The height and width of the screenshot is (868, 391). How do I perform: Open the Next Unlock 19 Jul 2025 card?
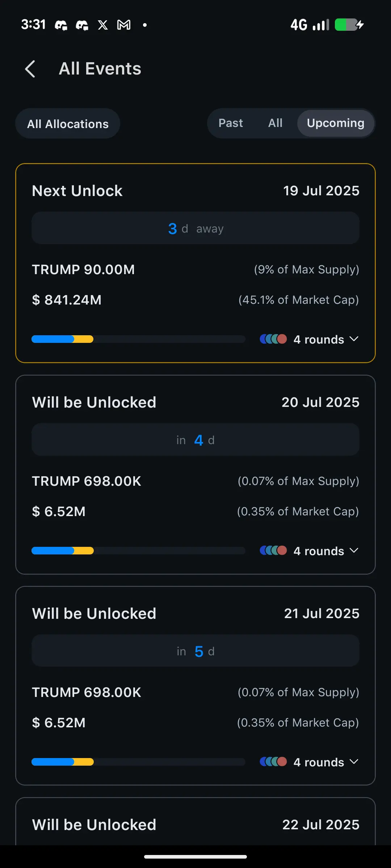pos(195,263)
